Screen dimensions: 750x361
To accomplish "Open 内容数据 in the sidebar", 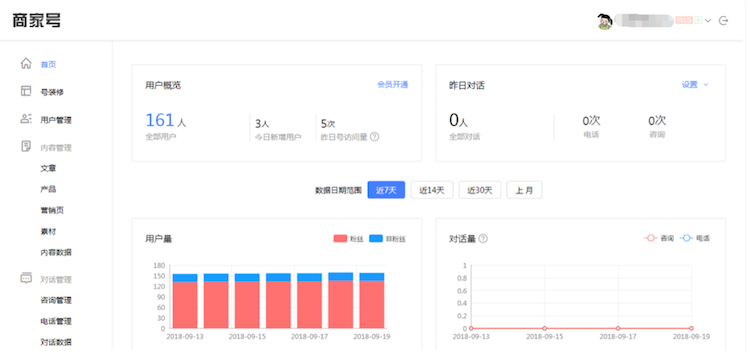I will 56,252.
